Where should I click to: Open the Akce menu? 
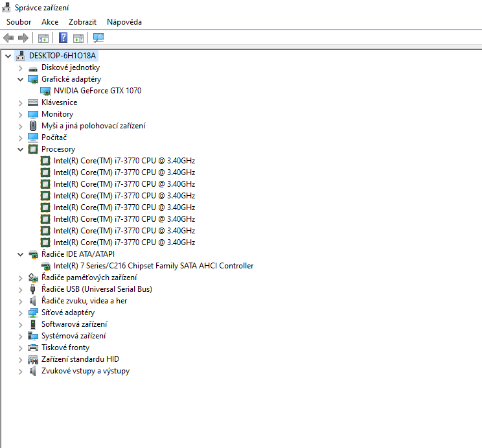tap(50, 22)
